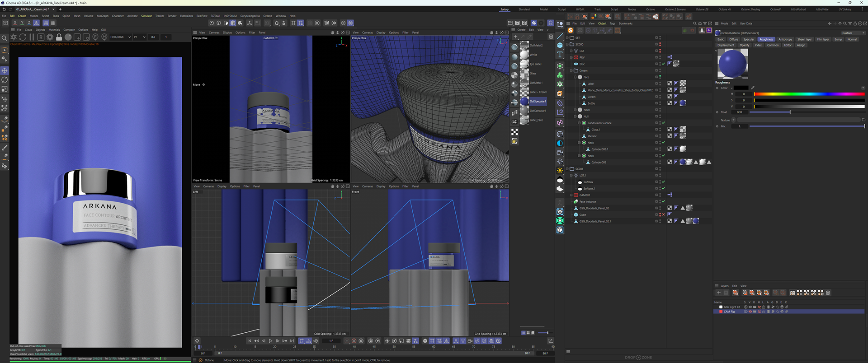Open the Simulate menu

146,16
